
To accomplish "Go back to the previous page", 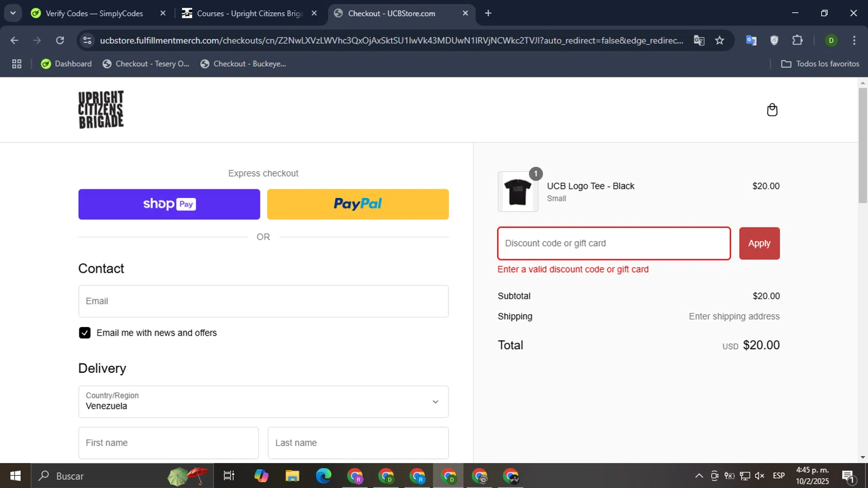I will (14, 41).
